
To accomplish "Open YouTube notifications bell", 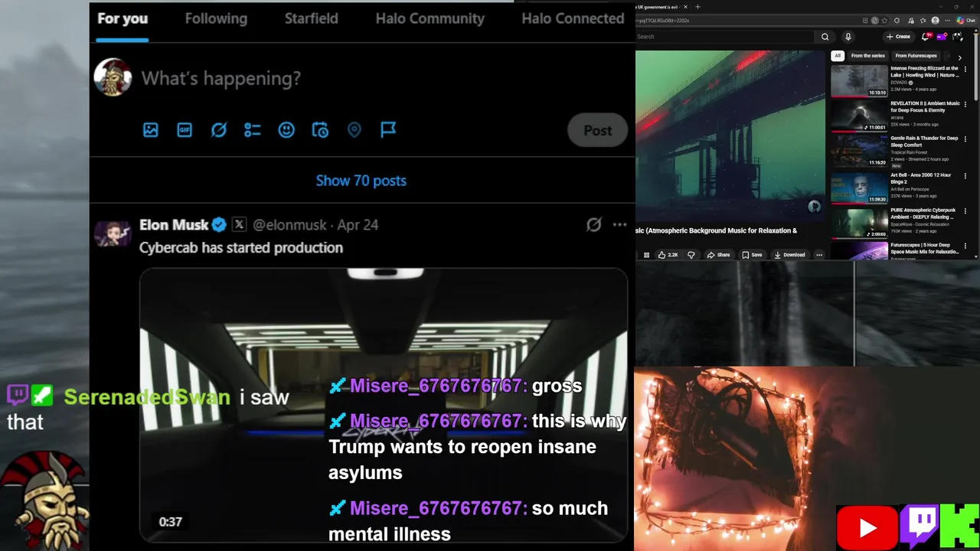I will click(x=926, y=37).
